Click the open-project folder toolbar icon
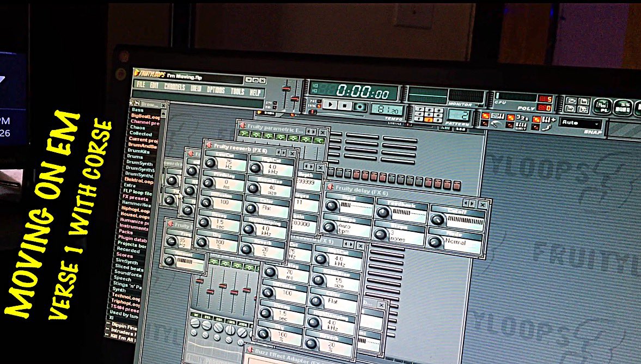The width and height of the screenshot is (641, 364). (571, 101)
